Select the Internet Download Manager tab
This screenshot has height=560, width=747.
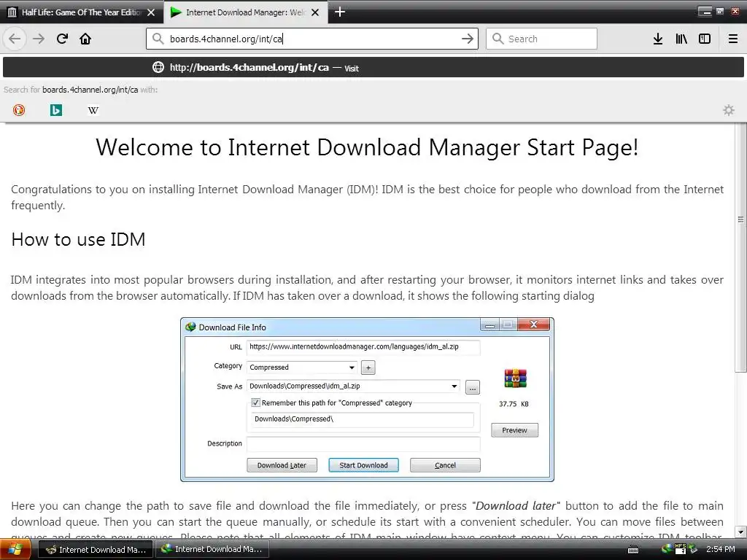pyautogui.click(x=246, y=12)
